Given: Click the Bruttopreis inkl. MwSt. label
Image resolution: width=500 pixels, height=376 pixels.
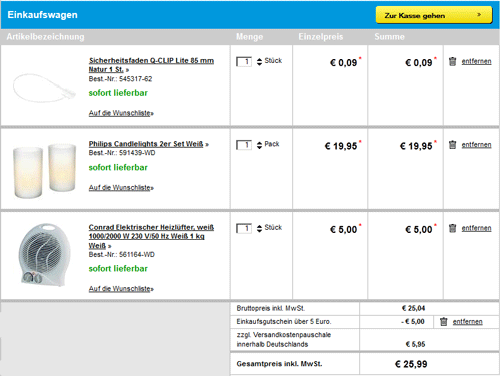Looking at the screenshot, I should click(x=271, y=308).
